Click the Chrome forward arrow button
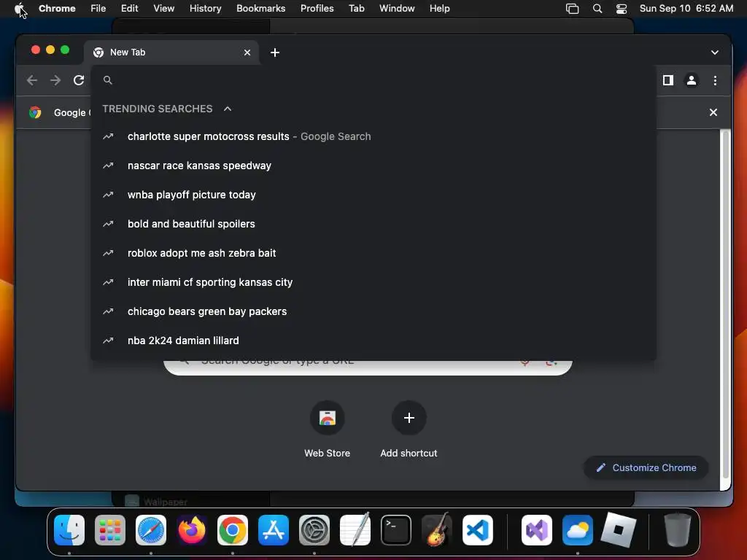Viewport: 747px width, 560px height. coord(55,80)
